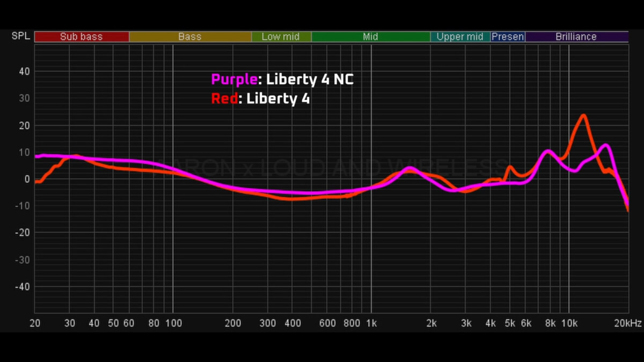
Task: Click the 10k frequency axis label
Action: click(569, 323)
